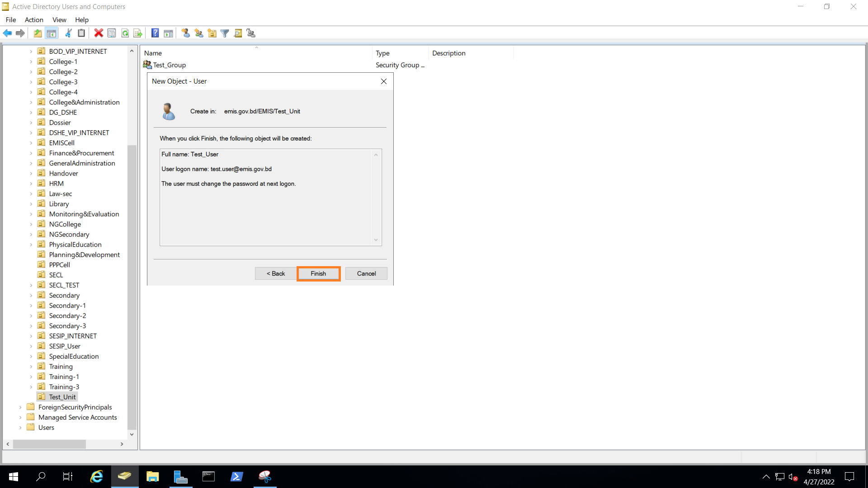
Task: Expand the College-1 tree node
Action: (31, 62)
